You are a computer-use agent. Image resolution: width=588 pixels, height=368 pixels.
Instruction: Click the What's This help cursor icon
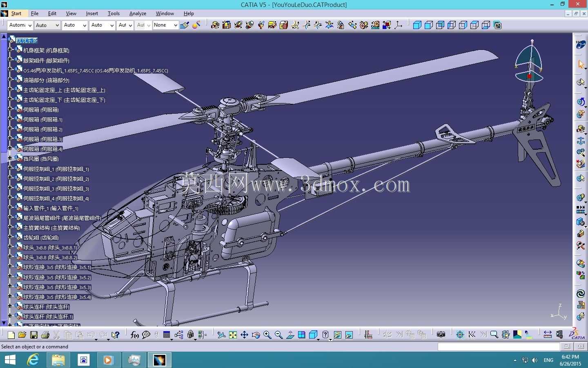pos(116,335)
